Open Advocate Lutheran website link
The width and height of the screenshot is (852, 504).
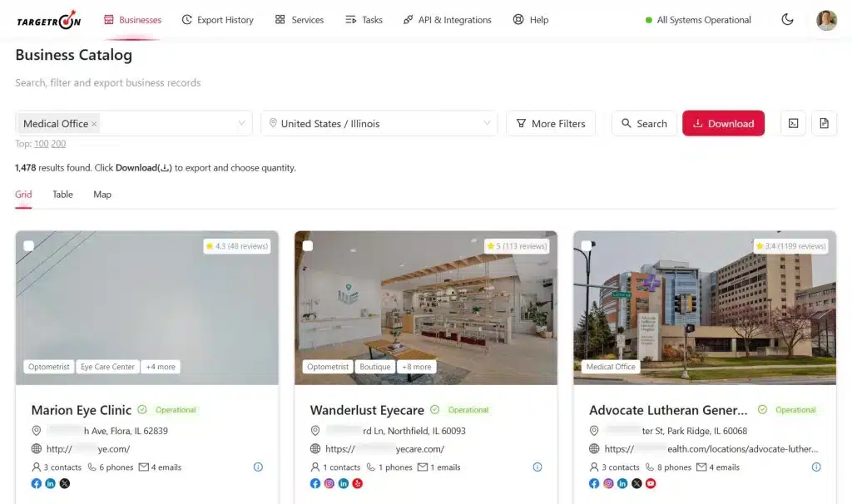pyautogui.click(x=711, y=449)
